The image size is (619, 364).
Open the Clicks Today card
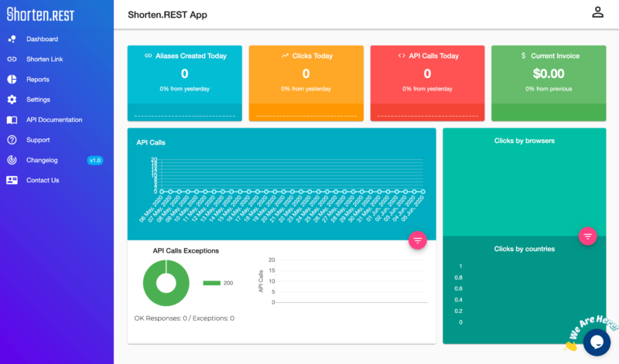click(x=306, y=83)
